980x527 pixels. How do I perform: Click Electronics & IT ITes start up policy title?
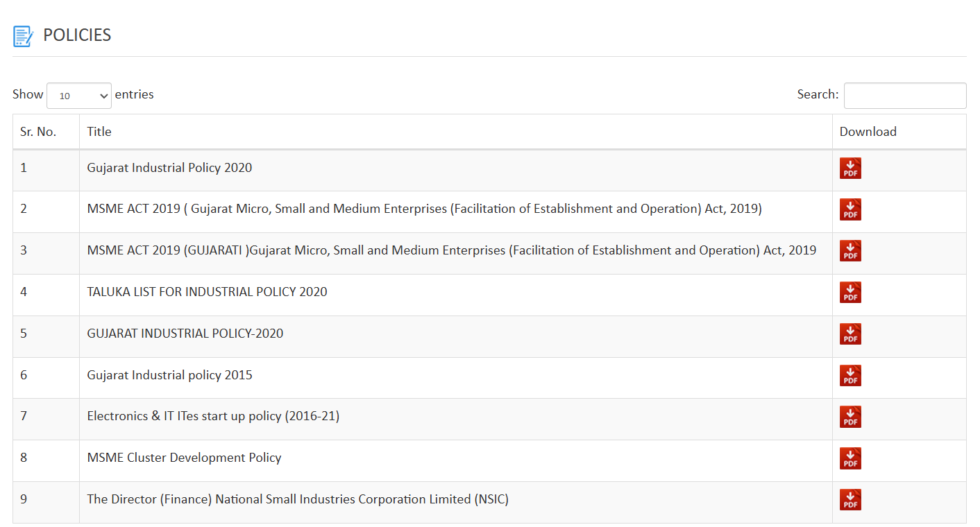click(x=213, y=416)
